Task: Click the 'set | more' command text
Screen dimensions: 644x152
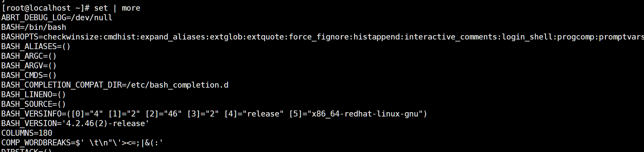Action: (117, 8)
